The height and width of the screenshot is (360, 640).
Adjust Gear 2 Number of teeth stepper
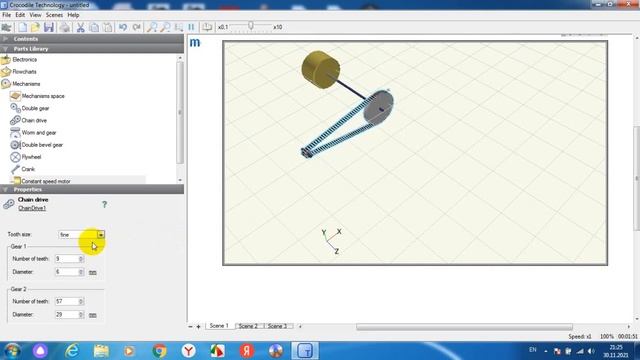click(x=81, y=302)
